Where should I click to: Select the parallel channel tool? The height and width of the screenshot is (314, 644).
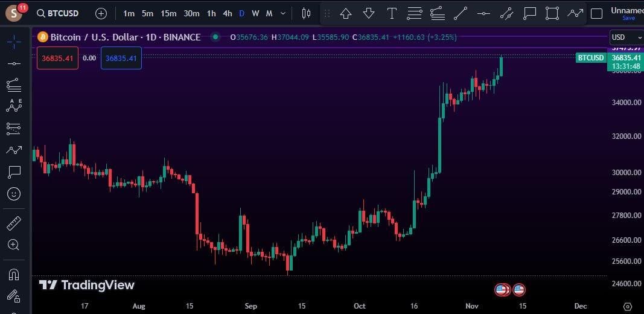(506, 13)
